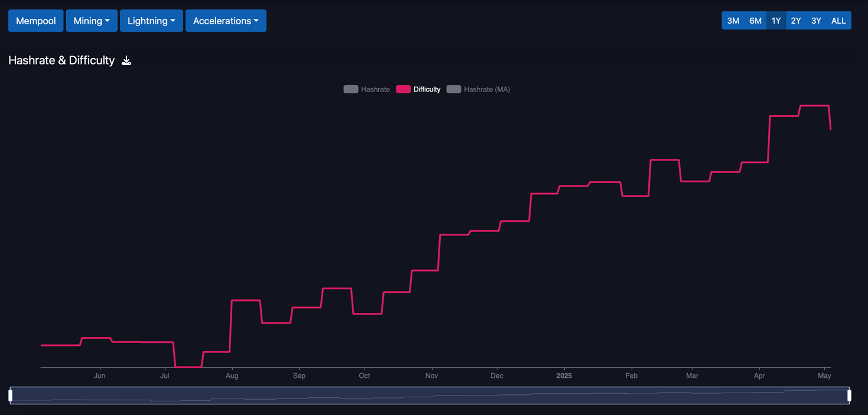This screenshot has height=415, width=868.
Task: Click the Mempool button
Action: tap(36, 21)
